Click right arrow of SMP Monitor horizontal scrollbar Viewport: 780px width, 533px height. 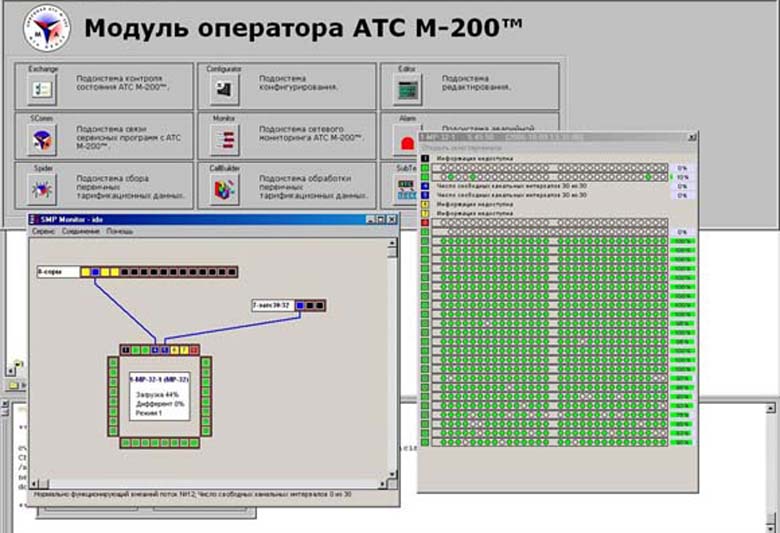pyautogui.click(x=383, y=484)
